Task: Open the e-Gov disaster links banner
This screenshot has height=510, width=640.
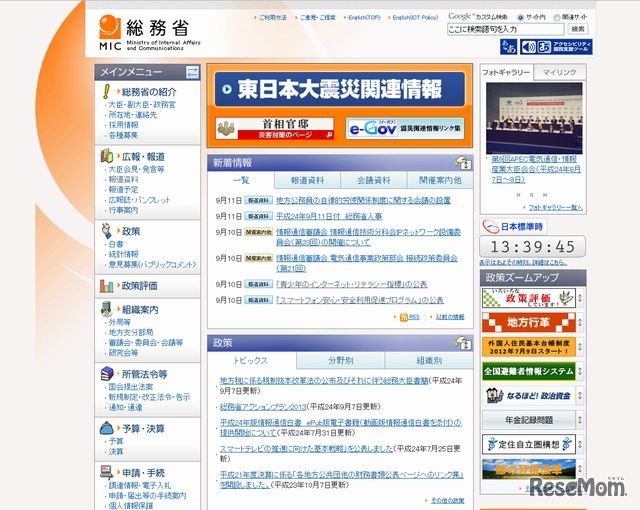Action: [x=405, y=129]
